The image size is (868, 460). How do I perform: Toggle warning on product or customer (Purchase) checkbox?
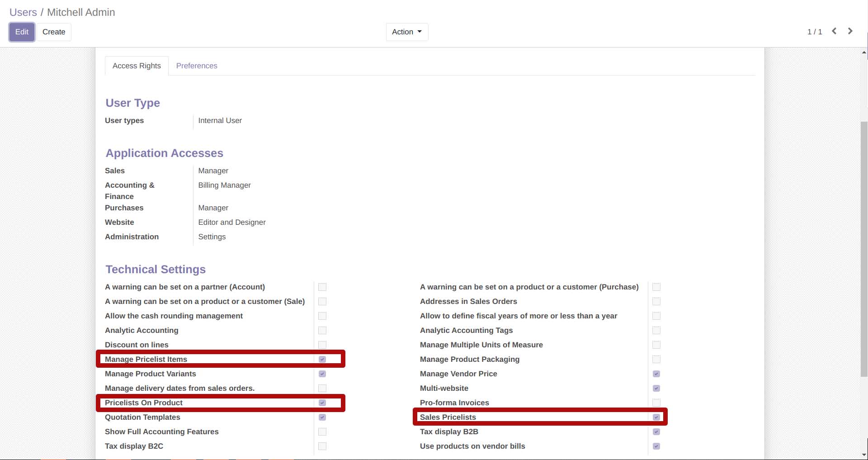click(x=656, y=287)
